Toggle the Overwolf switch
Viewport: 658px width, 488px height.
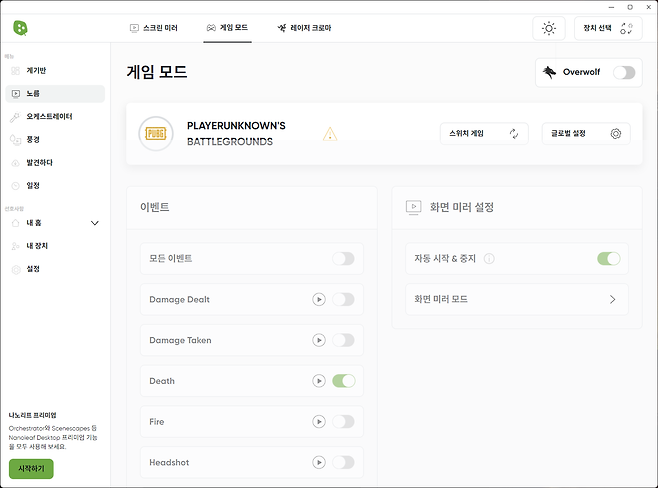624,72
